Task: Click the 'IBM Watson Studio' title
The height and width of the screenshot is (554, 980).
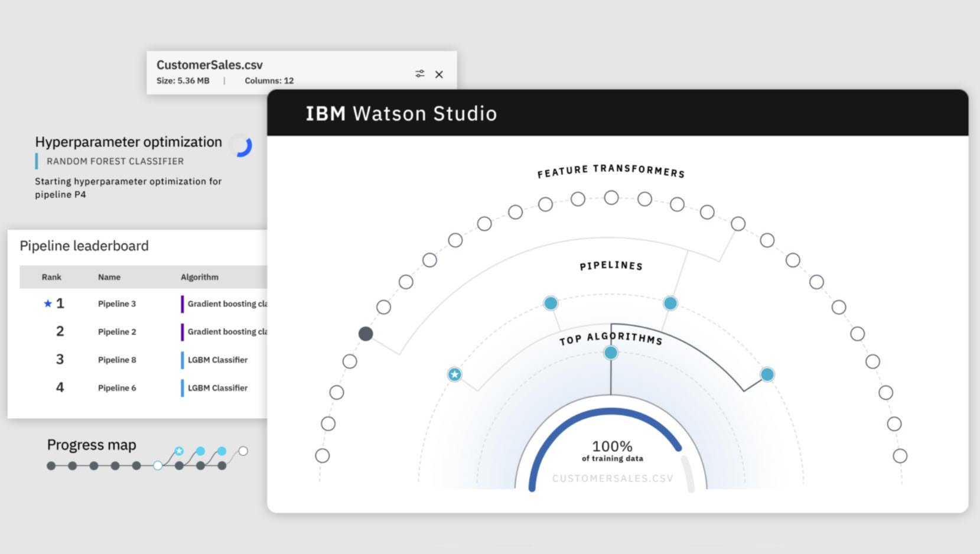Action: point(401,113)
